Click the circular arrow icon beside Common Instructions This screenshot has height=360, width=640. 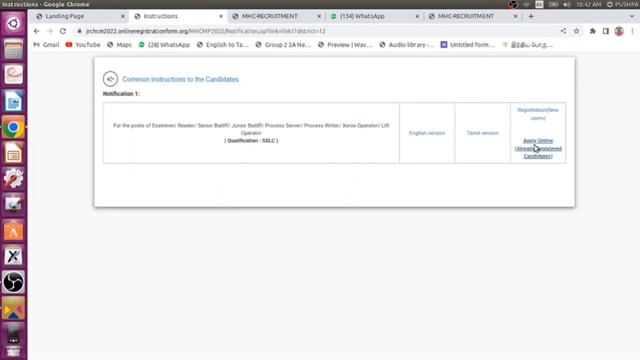coord(110,79)
